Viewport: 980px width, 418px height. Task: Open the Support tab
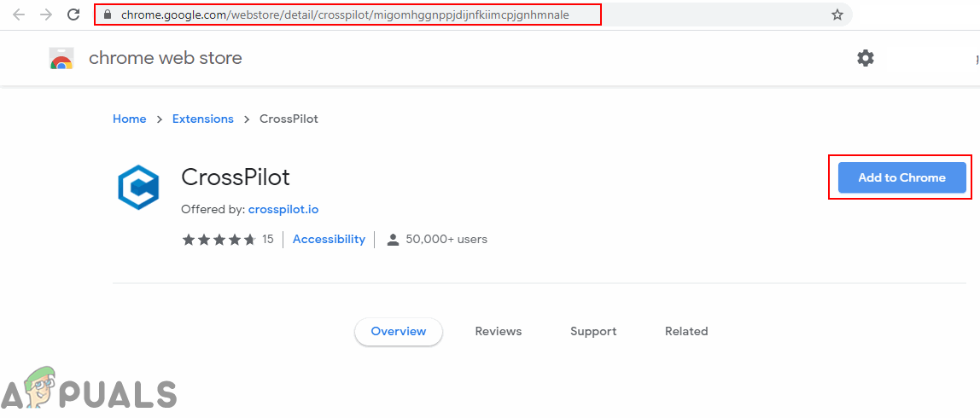tap(593, 331)
